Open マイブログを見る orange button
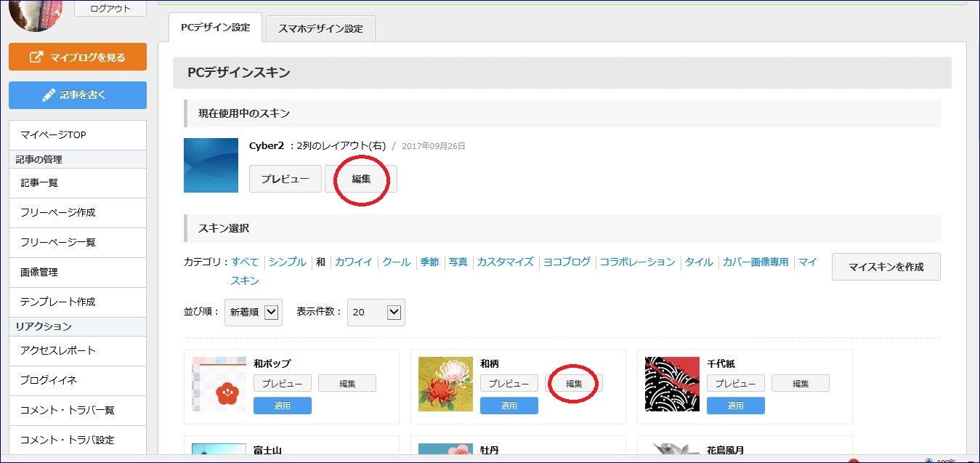This screenshot has width=980, height=463. [78, 57]
